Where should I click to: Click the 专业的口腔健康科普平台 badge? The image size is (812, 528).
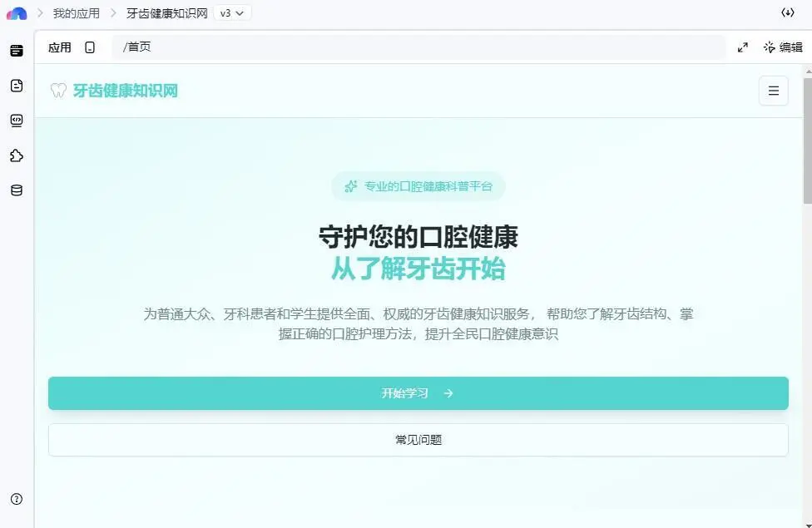418,185
